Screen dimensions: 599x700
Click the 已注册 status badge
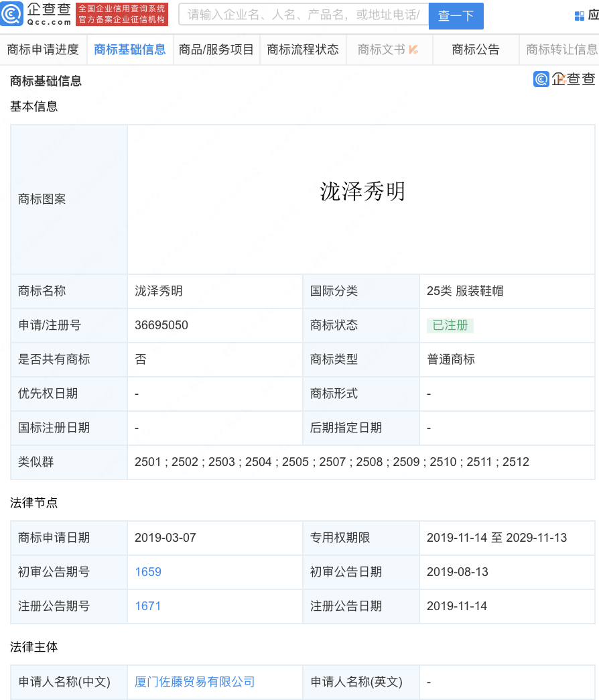(450, 325)
